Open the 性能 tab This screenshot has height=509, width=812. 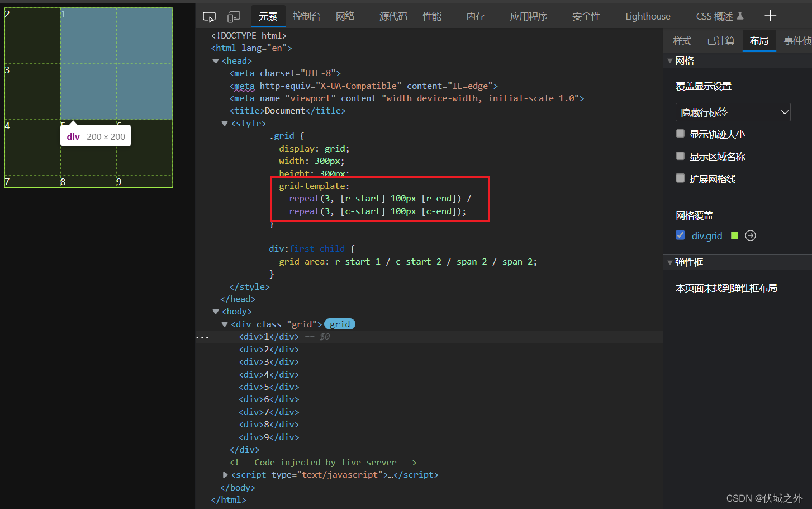point(432,16)
